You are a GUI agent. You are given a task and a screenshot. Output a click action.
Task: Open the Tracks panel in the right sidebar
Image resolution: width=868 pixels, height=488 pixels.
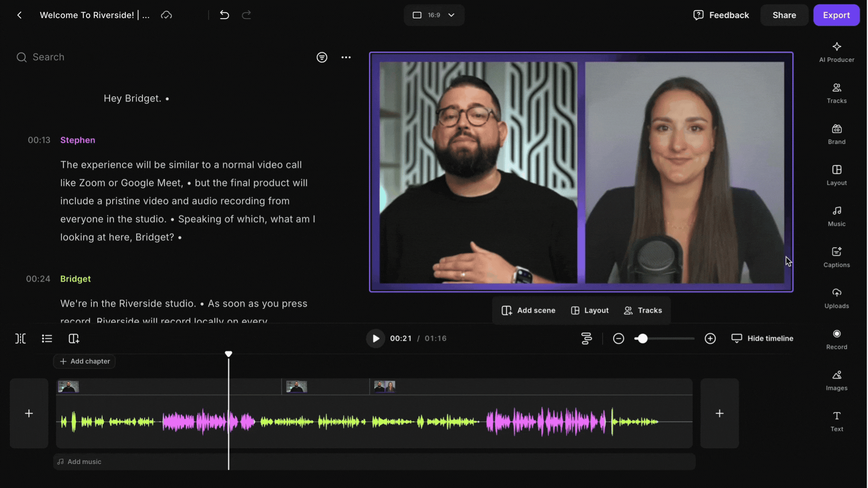coord(836,94)
